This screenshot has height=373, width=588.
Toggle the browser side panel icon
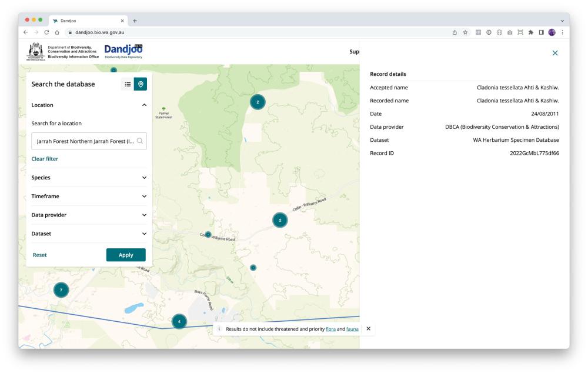(x=541, y=32)
